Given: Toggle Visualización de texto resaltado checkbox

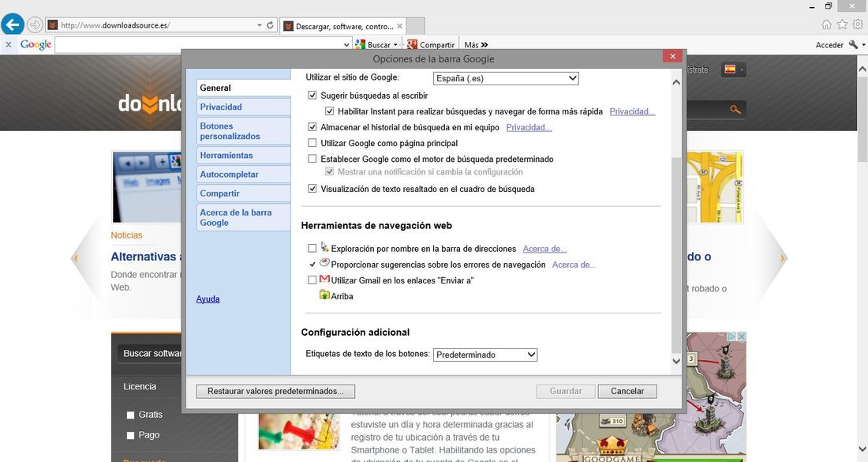Looking at the screenshot, I should (x=312, y=188).
